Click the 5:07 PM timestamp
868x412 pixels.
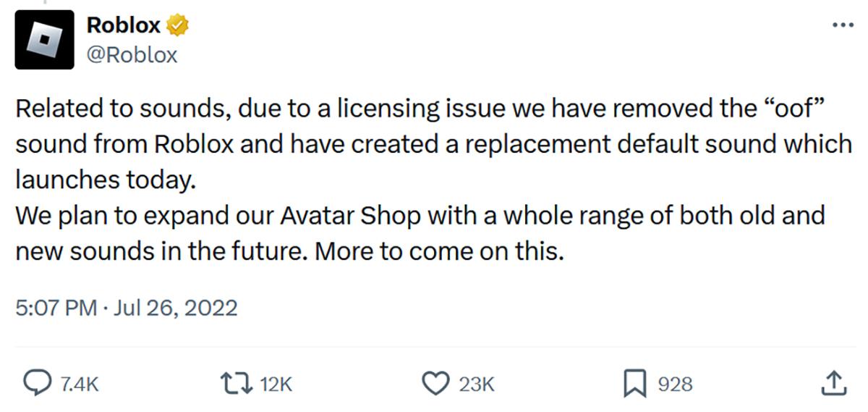click(56, 308)
